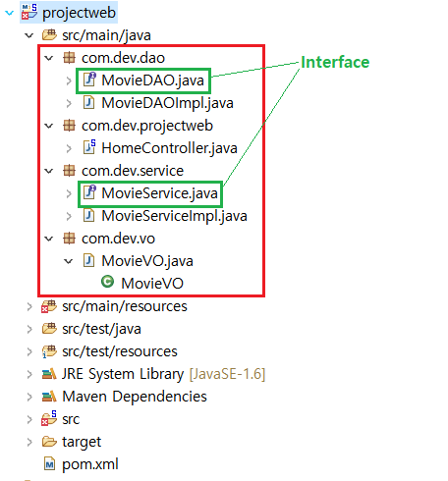The height and width of the screenshot is (481, 448).
Task: Click the com.dev.service package icon
Action: [69, 171]
